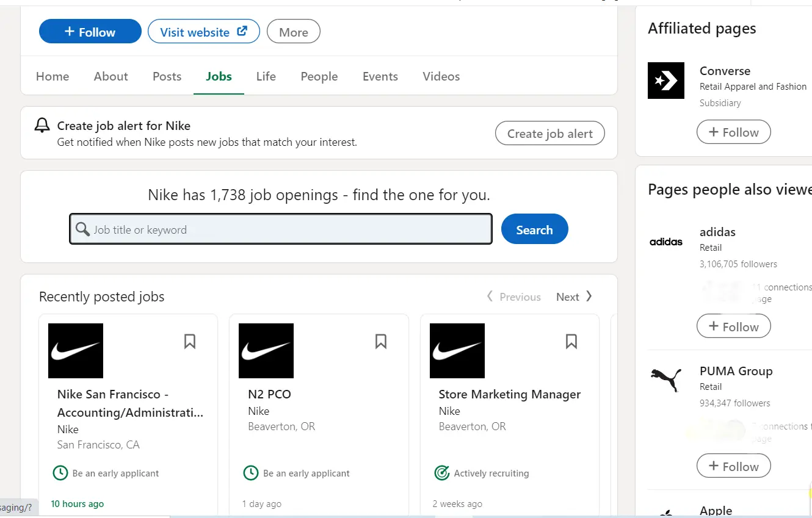Save the Nike San Francisco job bookmark
Viewport: 812px width, 518px height.
[x=190, y=341]
